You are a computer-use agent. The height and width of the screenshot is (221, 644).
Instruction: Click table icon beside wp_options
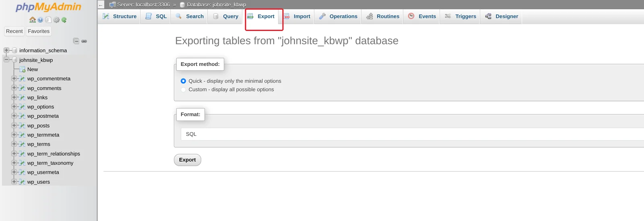tap(23, 106)
